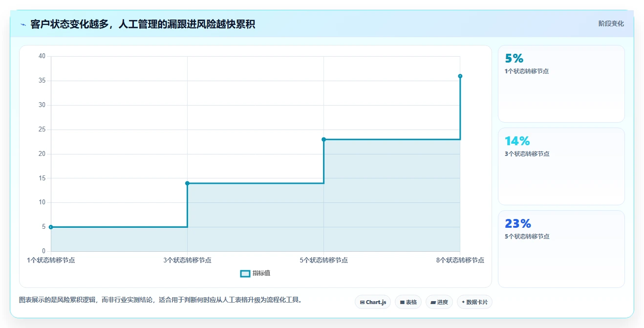Viewport: 644px width, 328px height.
Task: Select the 表格 tag
Action: click(408, 302)
